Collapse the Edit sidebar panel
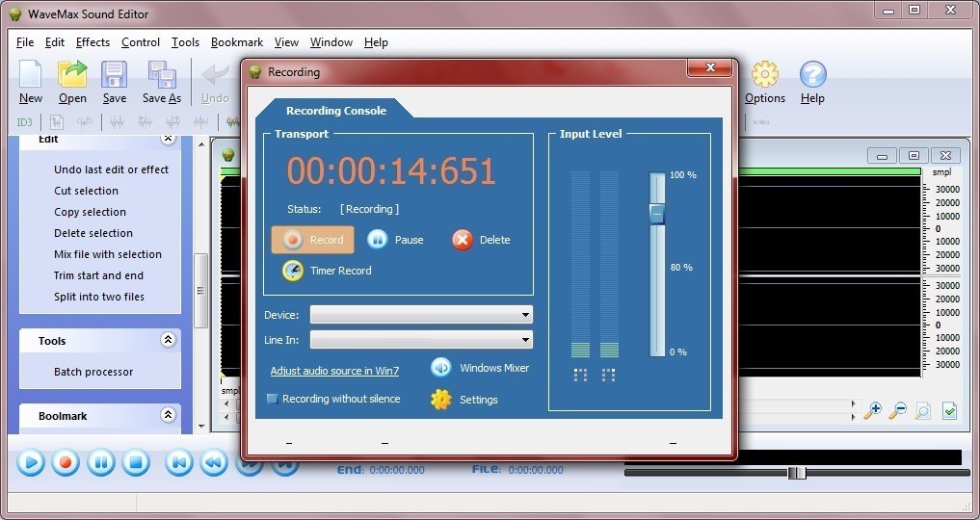This screenshot has width=980, height=520. (168, 139)
